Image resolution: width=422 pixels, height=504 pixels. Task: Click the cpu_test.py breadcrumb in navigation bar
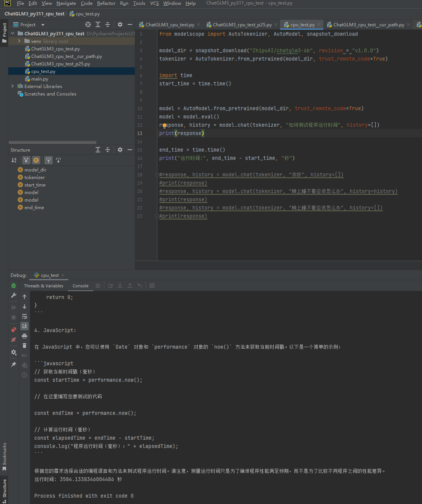click(x=85, y=14)
